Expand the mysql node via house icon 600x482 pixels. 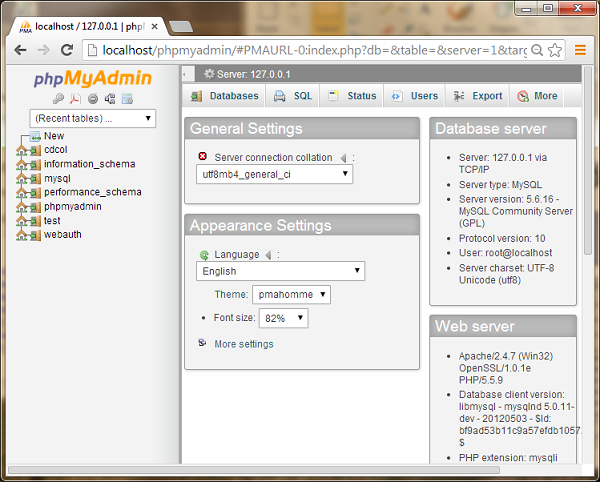click(x=21, y=179)
